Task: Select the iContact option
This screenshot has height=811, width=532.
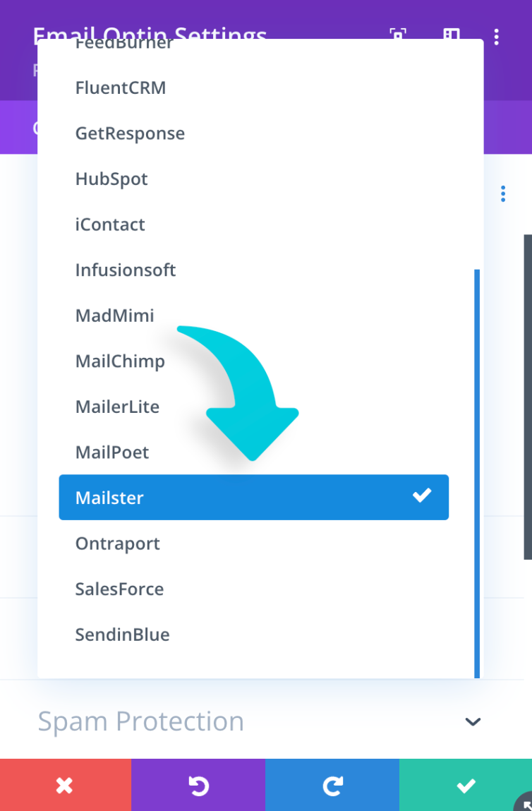Action: pyautogui.click(x=110, y=224)
